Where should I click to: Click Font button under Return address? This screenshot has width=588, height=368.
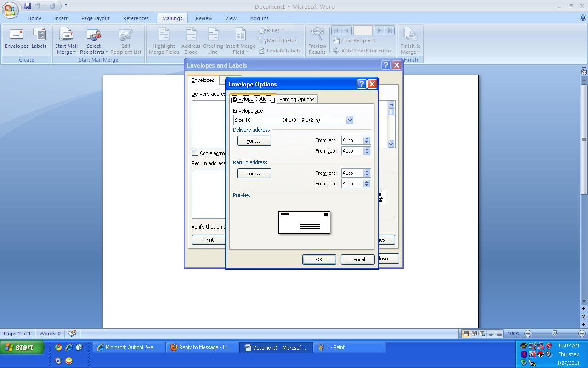254,173
